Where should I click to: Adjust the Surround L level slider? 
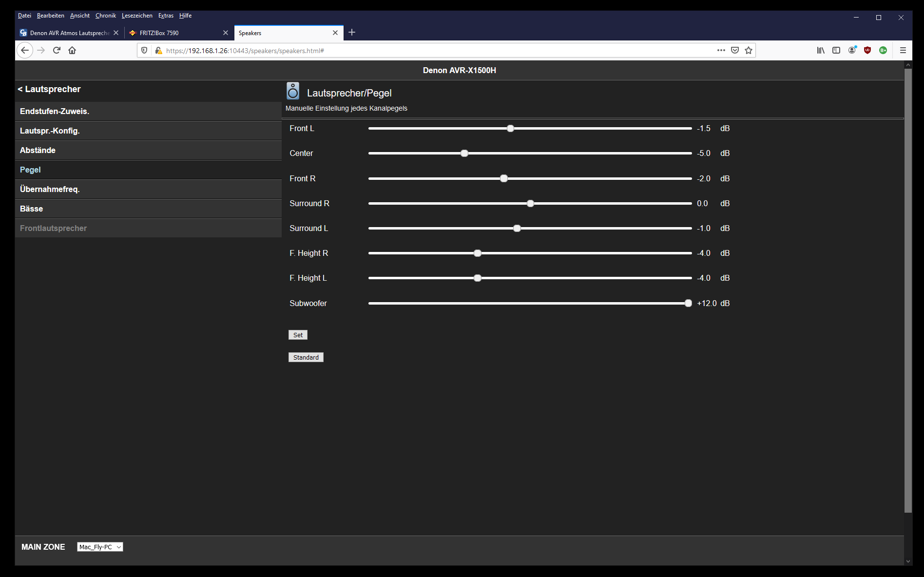click(530, 228)
